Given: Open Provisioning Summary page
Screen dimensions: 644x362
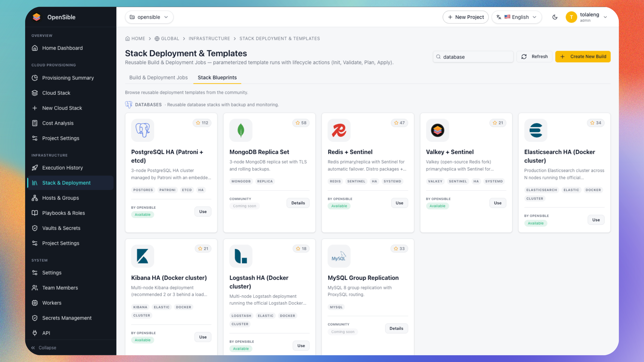Looking at the screenshot, I should pos(70,78).
